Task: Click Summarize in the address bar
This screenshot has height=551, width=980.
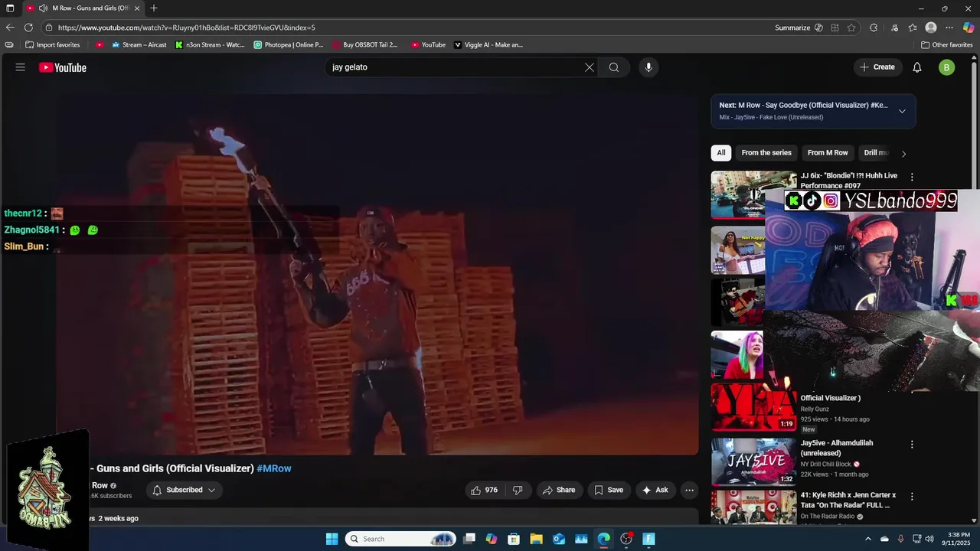Action: (799, 28)
